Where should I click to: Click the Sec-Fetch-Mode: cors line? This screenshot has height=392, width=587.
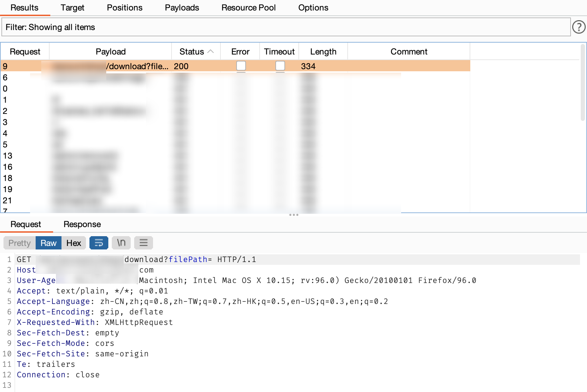65,343
